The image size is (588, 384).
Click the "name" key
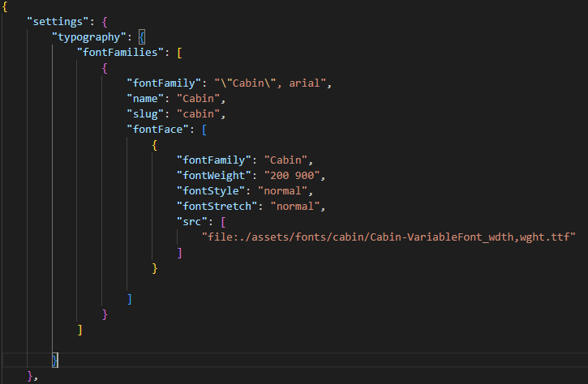coord(145,99)
